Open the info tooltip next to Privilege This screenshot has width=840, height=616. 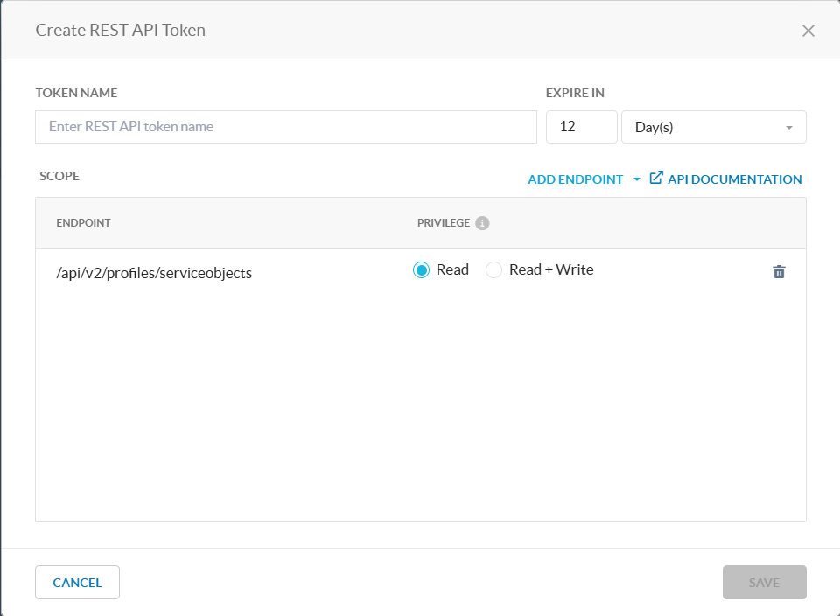click(x=482, y=222)
